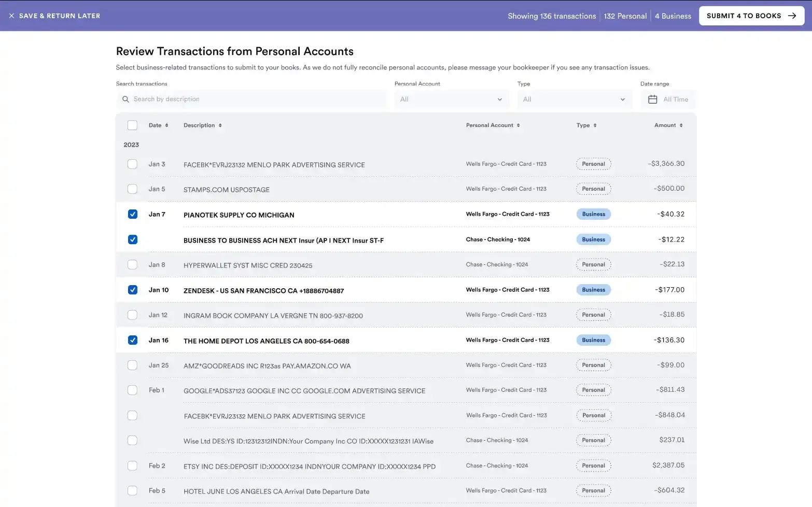Image resolution: width=812 pixels, height=507 pixels.
Task: Click the 4 Business count
Action: (673, 16)
